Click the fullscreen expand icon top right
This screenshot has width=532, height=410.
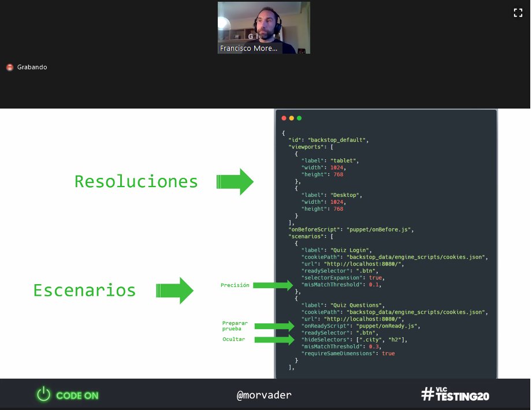coord(518,13)
